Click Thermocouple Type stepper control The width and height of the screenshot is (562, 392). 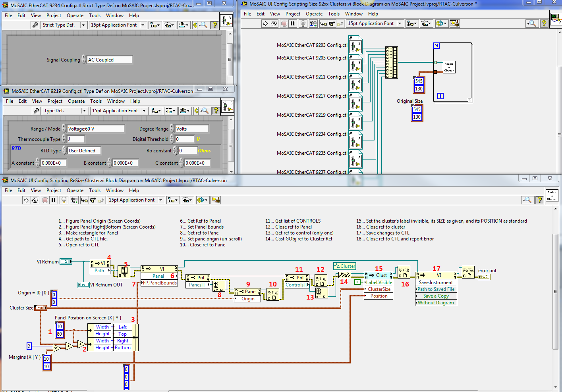[64, 139]
